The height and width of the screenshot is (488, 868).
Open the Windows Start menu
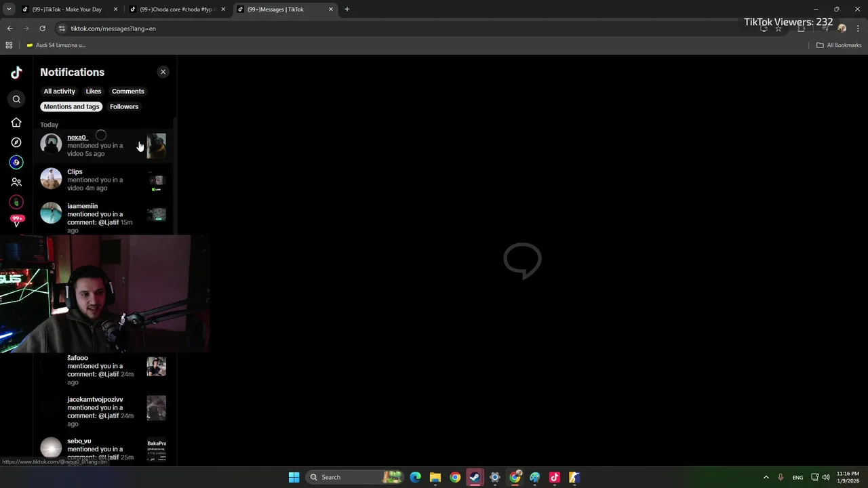(294, 477)
